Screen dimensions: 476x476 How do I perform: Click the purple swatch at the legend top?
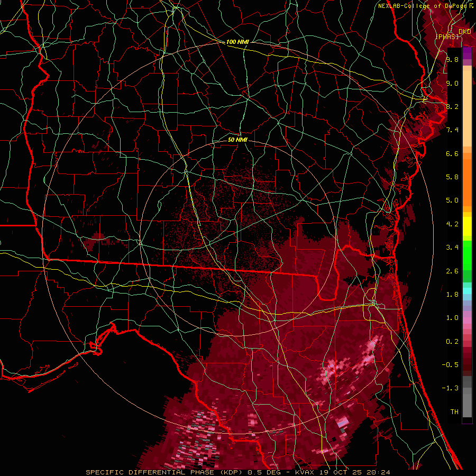[x=467, y=53]
